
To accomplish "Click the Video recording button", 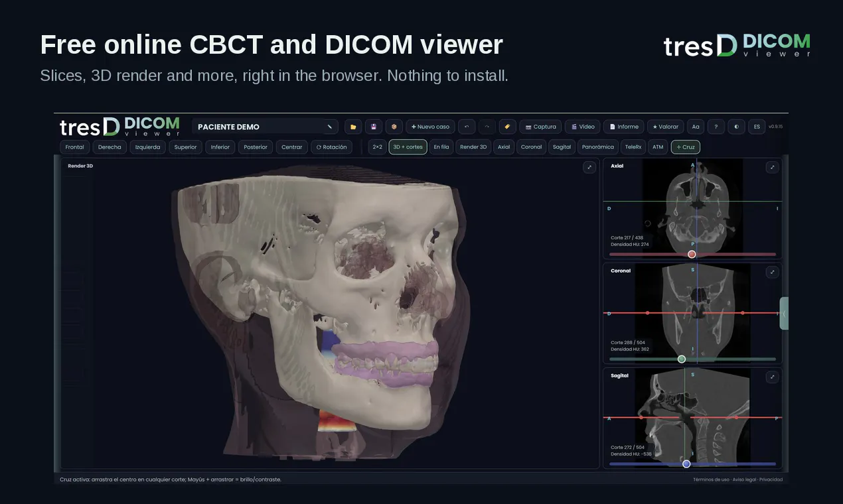I will (x=582, y=127).
